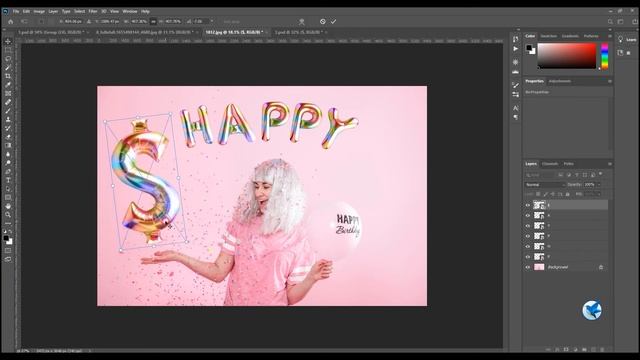Open the Color panel flyout menu

610,36
